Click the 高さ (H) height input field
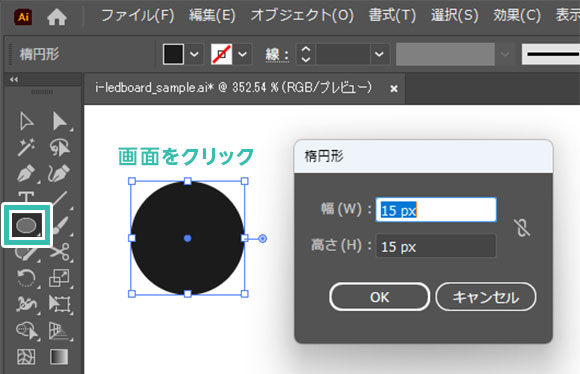 pyautogui.click(x=436, y=246)
